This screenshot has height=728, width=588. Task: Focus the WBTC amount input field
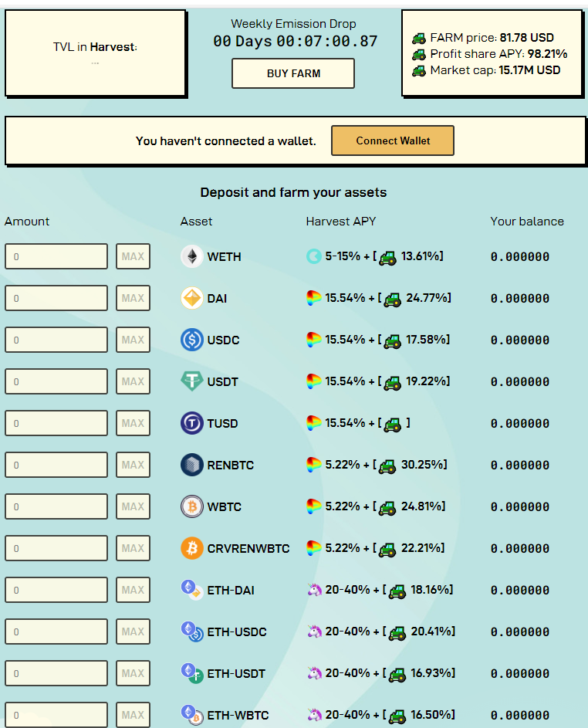56,506
